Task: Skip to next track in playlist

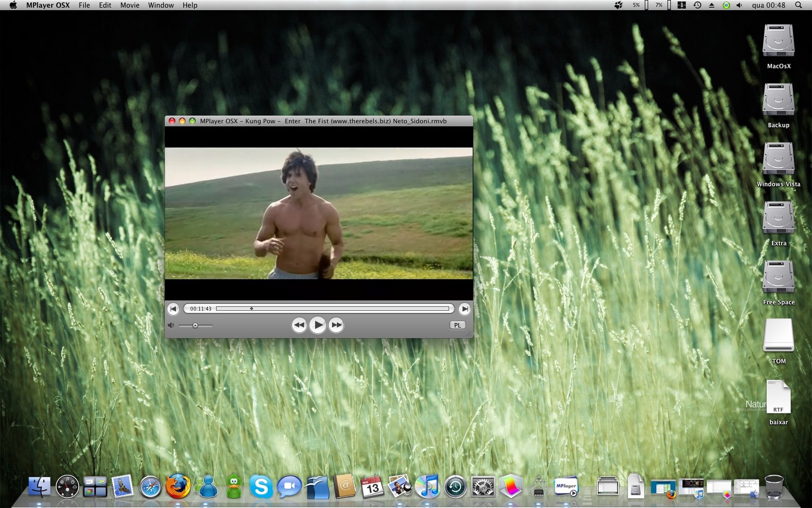Action: pyautogui.click(x=464, y=308)
